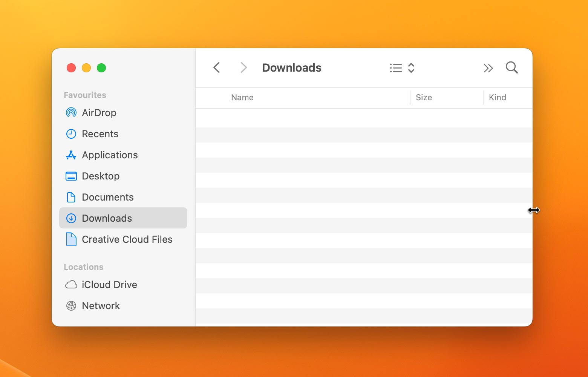Click the Recents clock icon
The width and height of the screenshot is (588, 377).
[x=71, y=134]
